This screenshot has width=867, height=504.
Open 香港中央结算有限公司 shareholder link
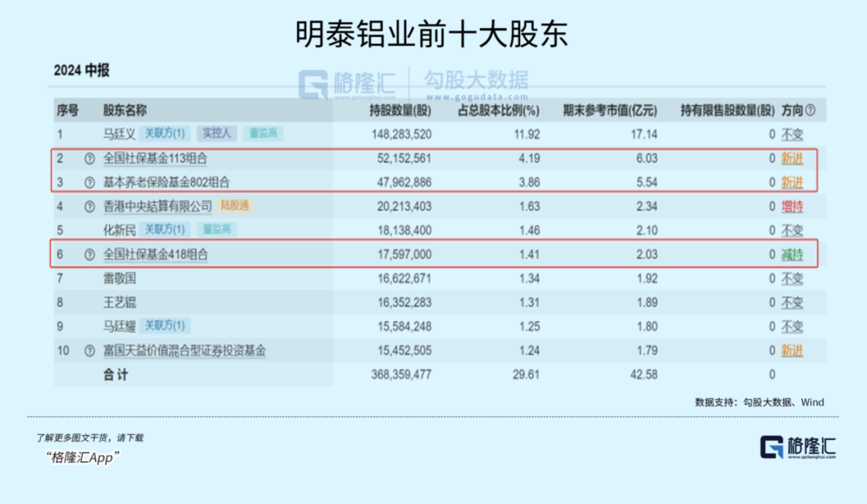point(157,207)
